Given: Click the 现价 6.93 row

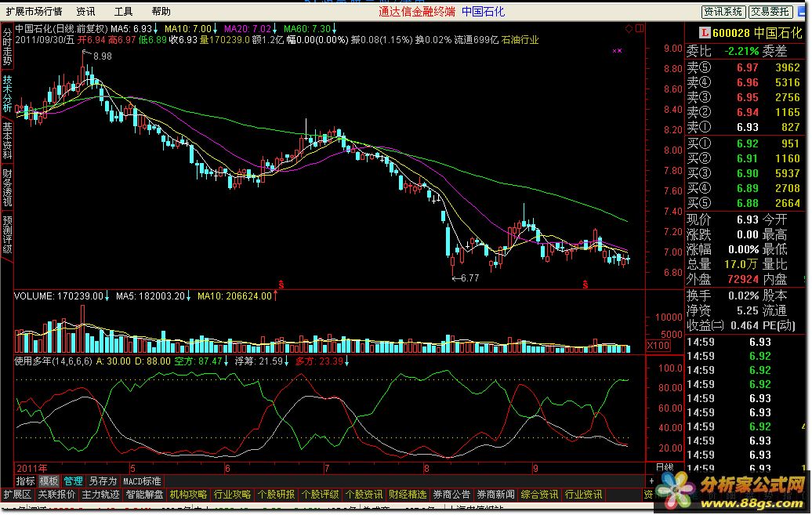Looking at the screenshot, I should point(723,219).
